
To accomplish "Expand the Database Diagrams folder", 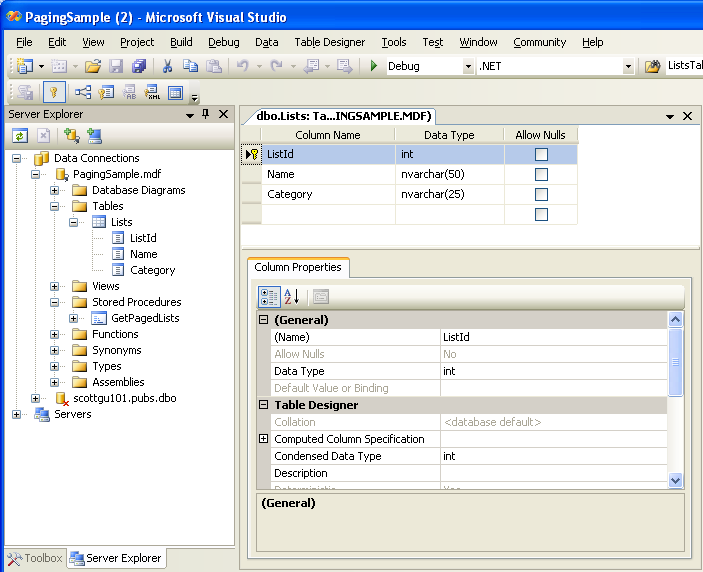I will tap(54, 191).
